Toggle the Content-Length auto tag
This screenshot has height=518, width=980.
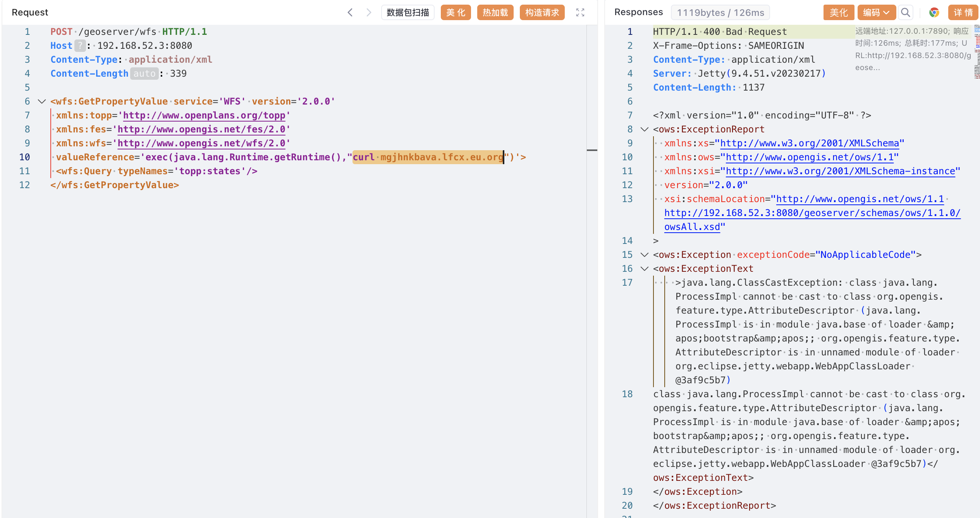coord(144,74)
